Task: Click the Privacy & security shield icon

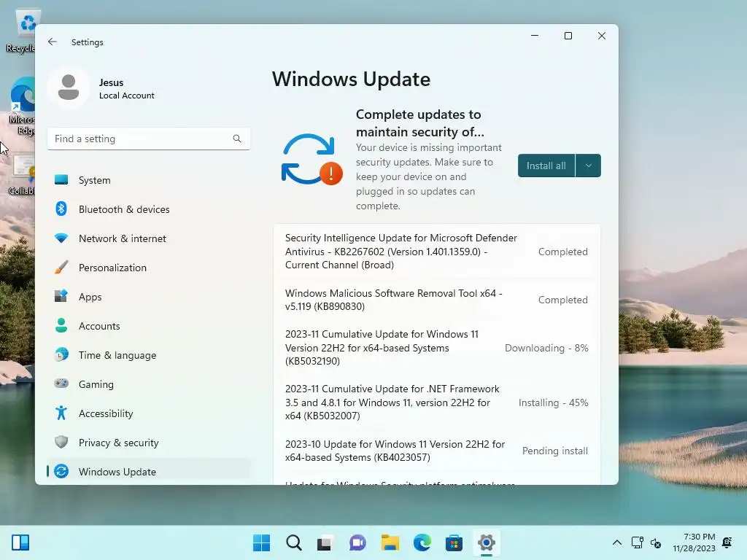Action: 61,442
